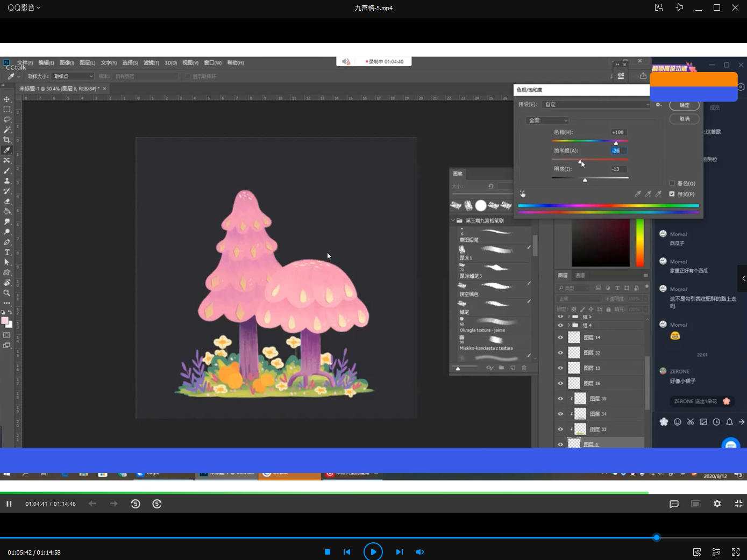Pick the Horizontal Type tool
The height and width of the screenshot is (560, 747).
click(x=7, y=252)
